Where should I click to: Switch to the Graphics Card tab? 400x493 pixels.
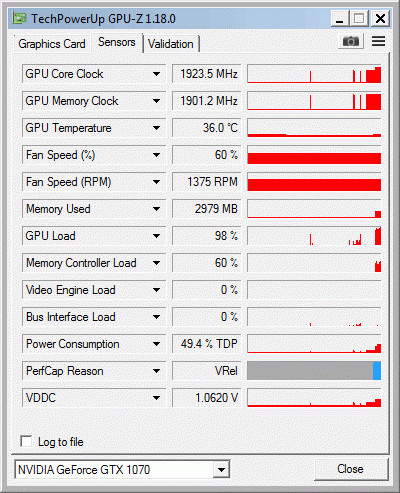[52, 44]
